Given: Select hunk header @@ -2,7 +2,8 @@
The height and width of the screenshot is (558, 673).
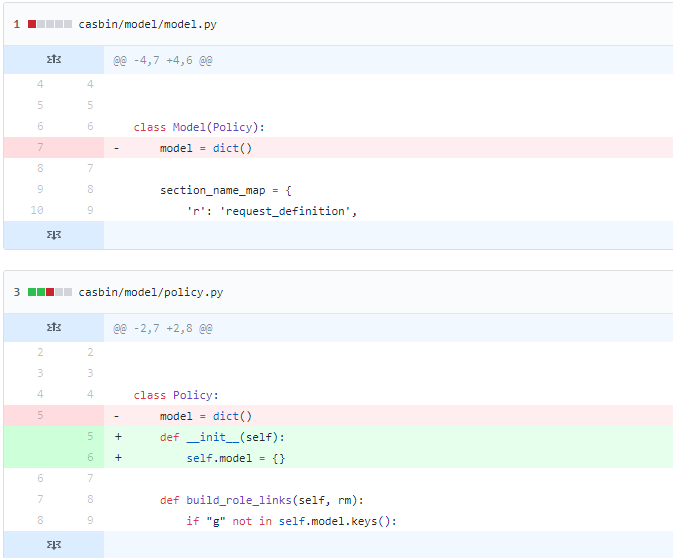Looking at the screenshot, I should [163, 328].
